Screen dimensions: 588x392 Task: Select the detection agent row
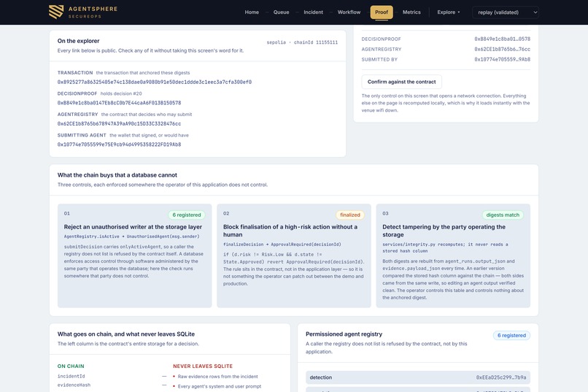click(418, 377)
